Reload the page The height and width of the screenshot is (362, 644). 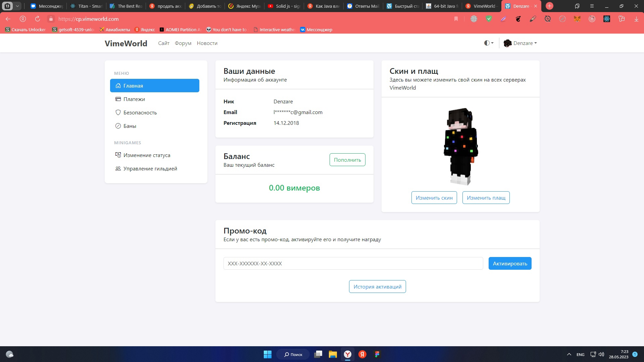click(x=38, y=19)
